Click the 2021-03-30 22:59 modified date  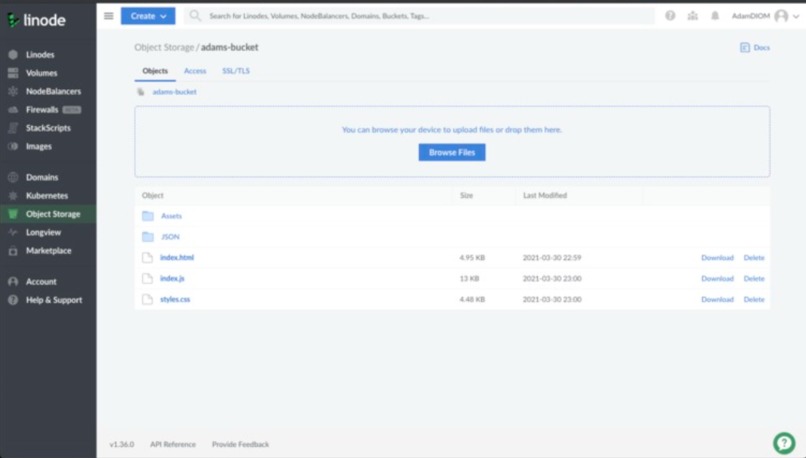click(552, 258)
